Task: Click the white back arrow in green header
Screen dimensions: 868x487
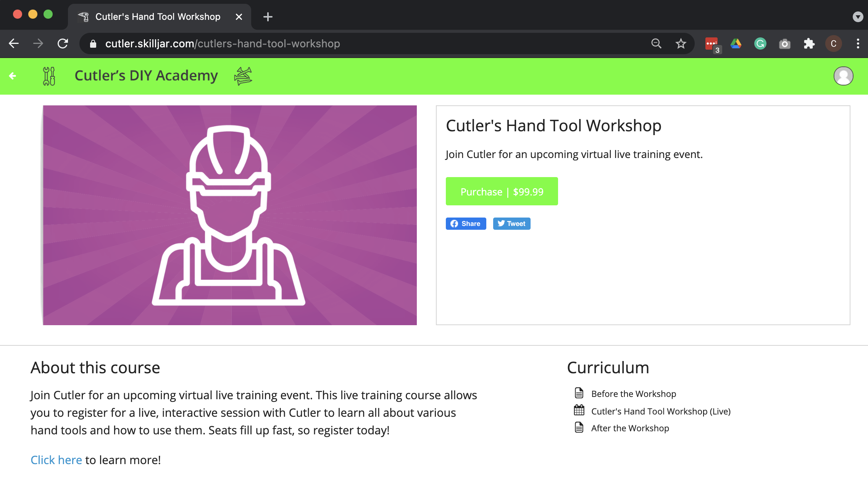Action: 13,76
